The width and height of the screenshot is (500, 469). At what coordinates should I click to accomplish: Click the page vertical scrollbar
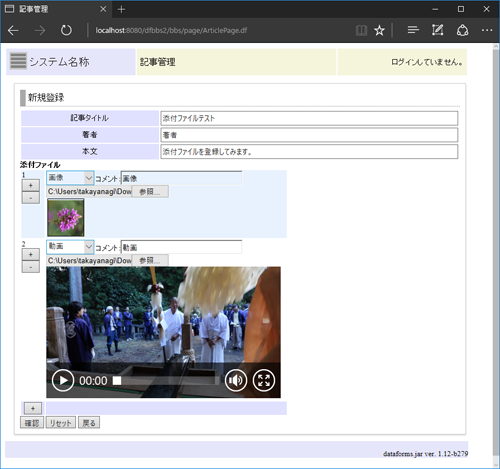pyautogui.click(x=496, y=253)
